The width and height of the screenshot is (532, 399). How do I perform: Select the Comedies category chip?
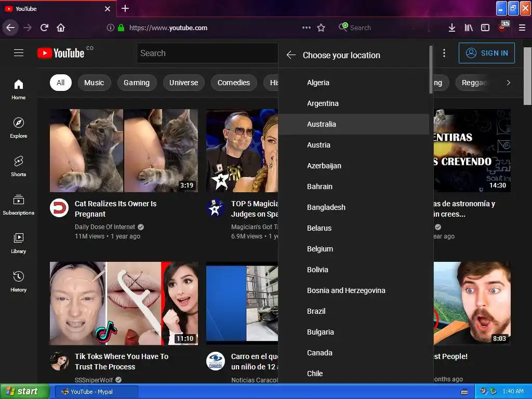[x=234, y=83]
